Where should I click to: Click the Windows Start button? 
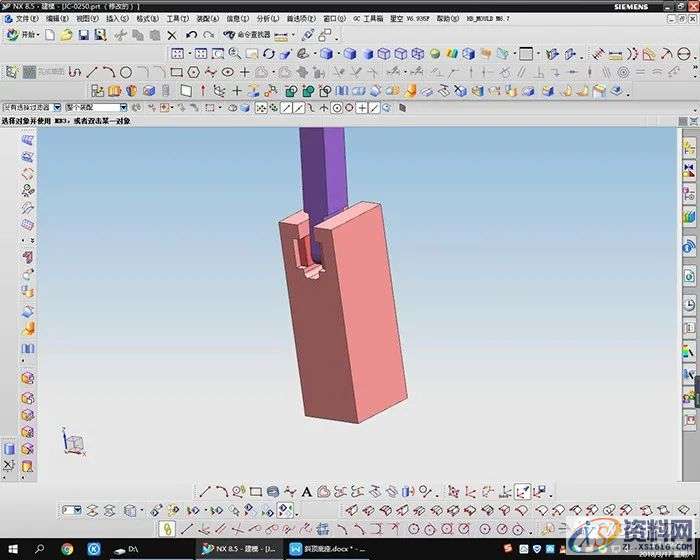coord(11,549)
